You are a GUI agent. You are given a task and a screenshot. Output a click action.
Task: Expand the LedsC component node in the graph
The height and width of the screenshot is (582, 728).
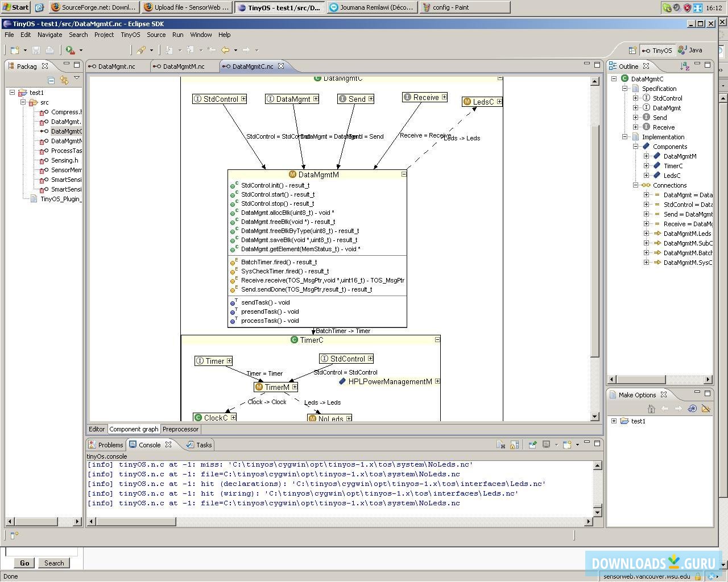point(499,102)
